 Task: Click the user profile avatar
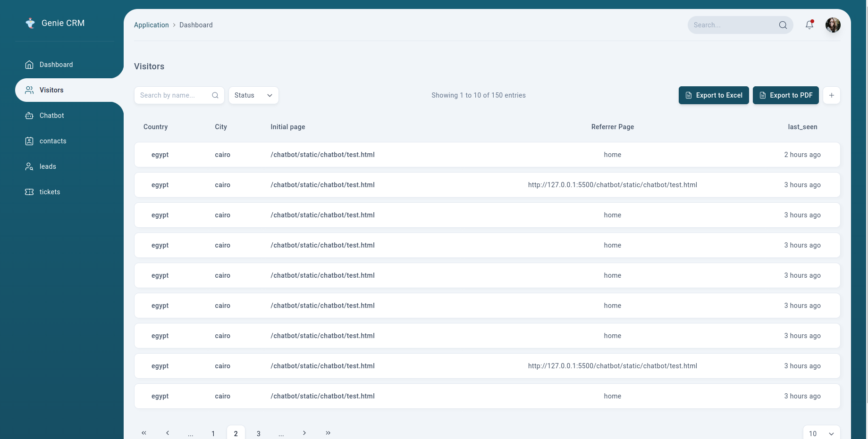click(x=833, y=25)
